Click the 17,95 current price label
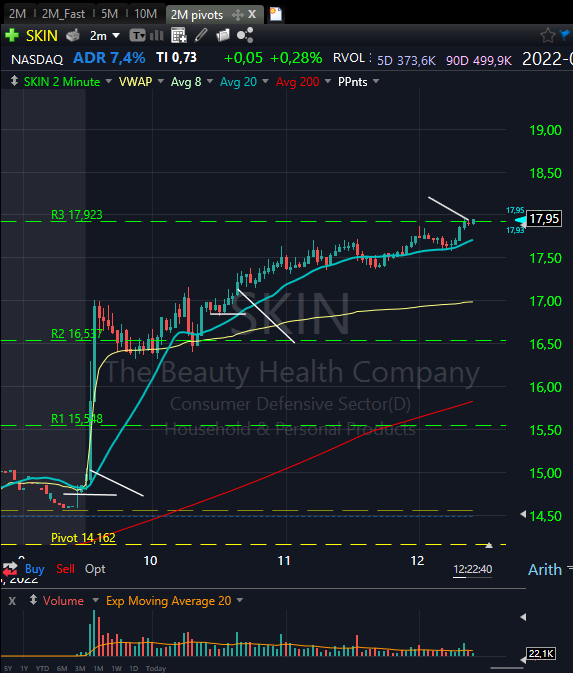The height and width of the screenshot is (673, 573). (x=544, y=219)
